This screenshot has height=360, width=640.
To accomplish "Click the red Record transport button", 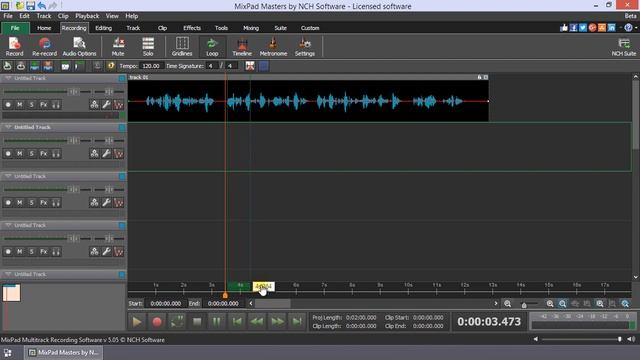I will (157, 322).
